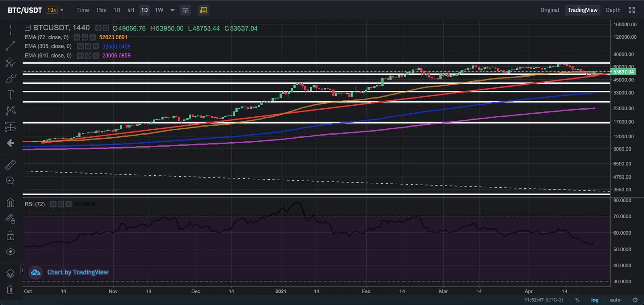Hide the EMA 610 indicator

click(x=80, y=55)
